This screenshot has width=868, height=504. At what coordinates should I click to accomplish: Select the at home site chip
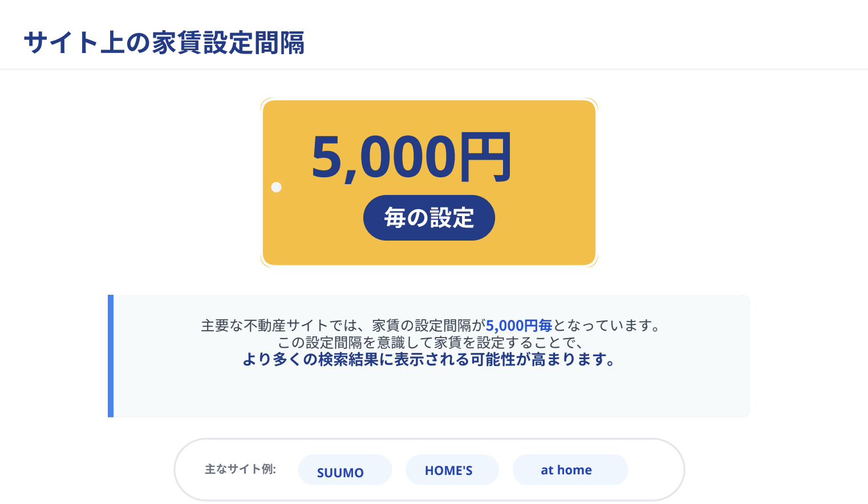pos(570,470)
